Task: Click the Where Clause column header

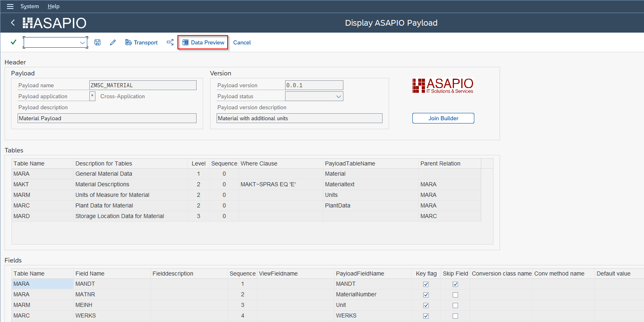Action: click(281, 163)
